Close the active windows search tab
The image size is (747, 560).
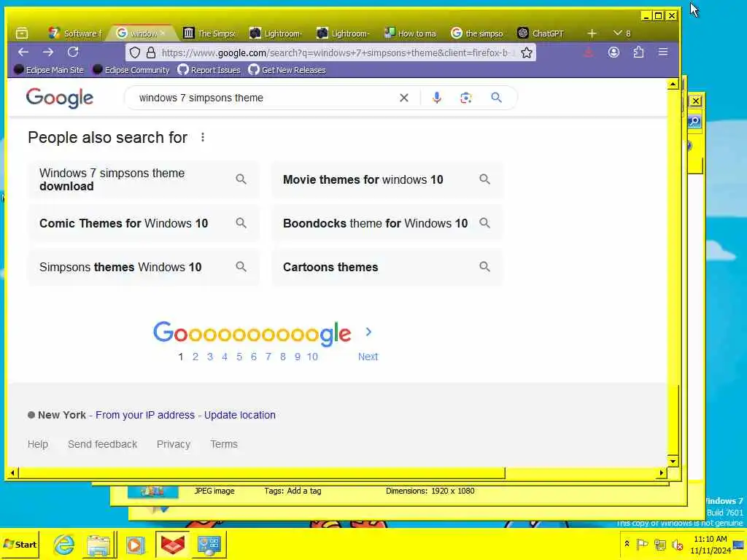click(x=163, y=34)
